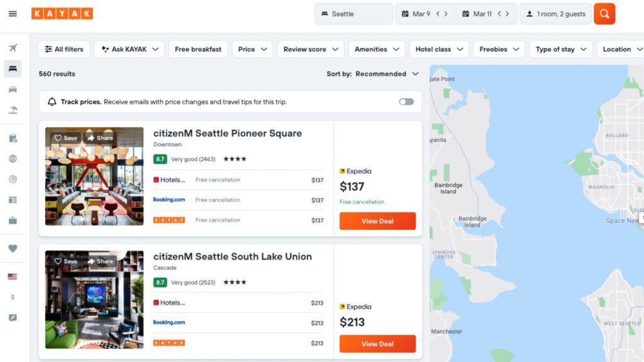Open saved items via the heart icon
The image size is (644, 362).
13,248
